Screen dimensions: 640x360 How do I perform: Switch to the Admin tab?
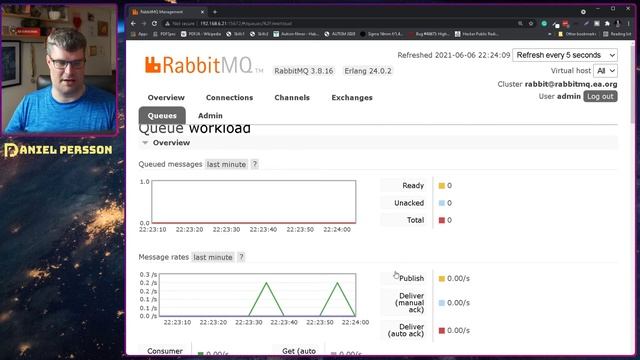click(210, 116)
